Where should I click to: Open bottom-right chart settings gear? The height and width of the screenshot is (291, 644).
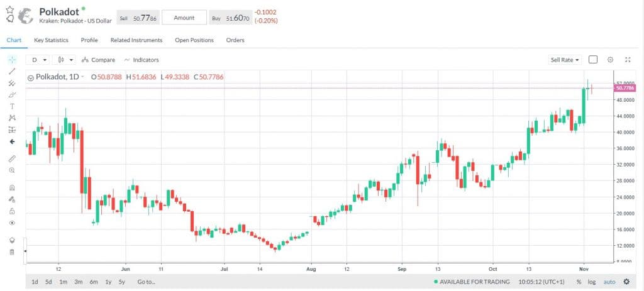coord(626,282)
